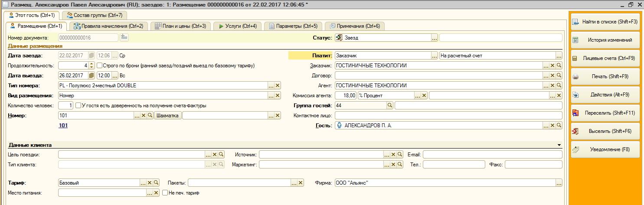Open Примечания tab

(355, 26)
